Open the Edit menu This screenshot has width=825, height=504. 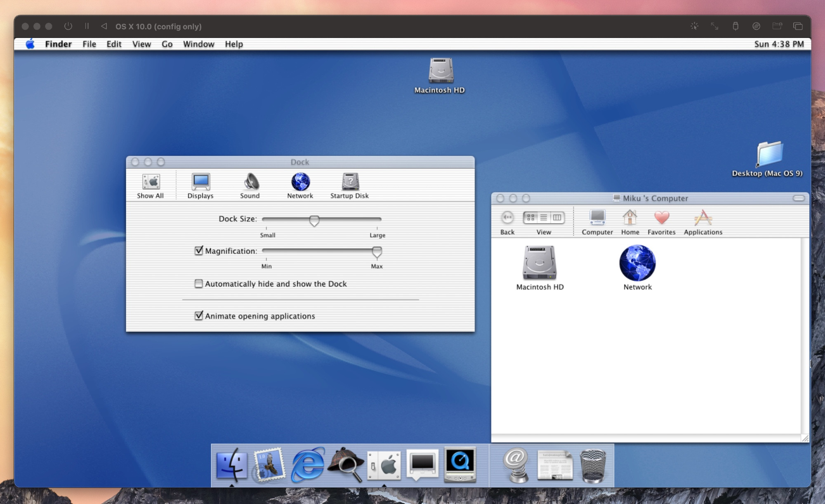[114, 44]
